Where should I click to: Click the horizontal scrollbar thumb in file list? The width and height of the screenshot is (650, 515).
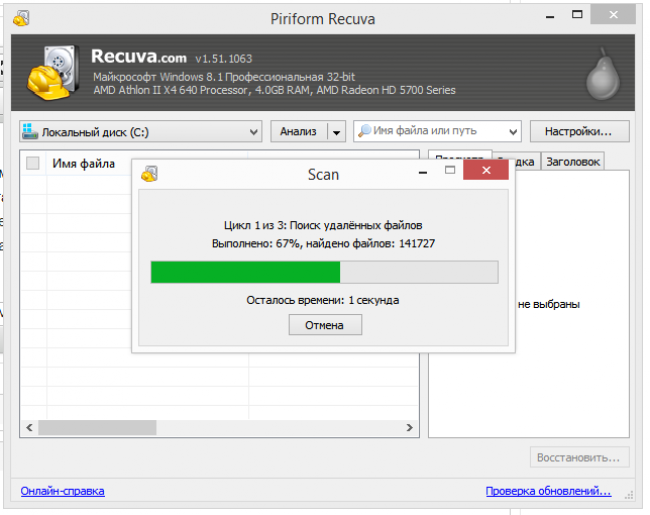[x=97, y=428]
